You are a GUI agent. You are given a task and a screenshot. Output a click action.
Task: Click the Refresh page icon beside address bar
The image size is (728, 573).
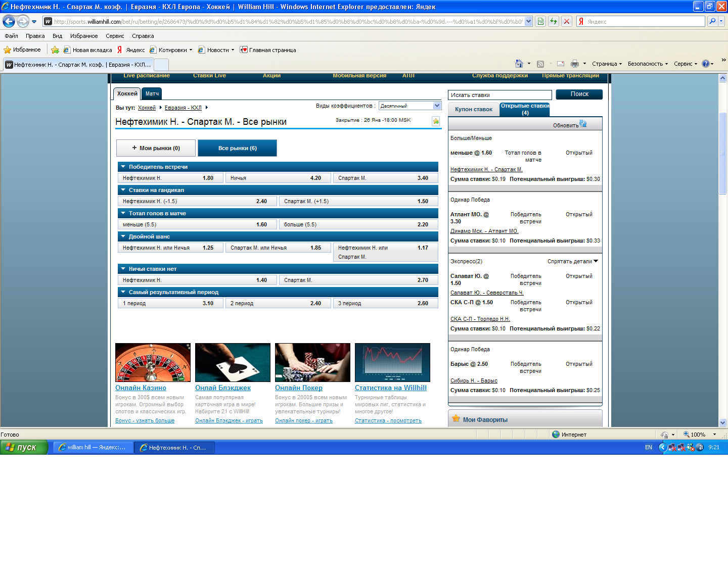point(554,21)
